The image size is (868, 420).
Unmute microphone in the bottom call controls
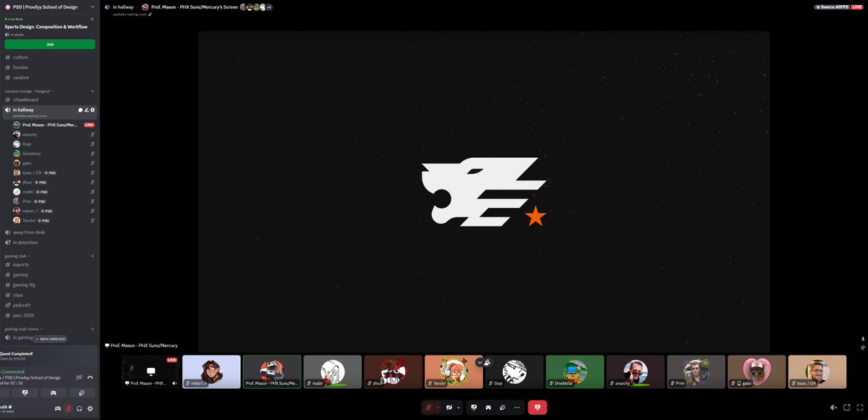point(427,408)
